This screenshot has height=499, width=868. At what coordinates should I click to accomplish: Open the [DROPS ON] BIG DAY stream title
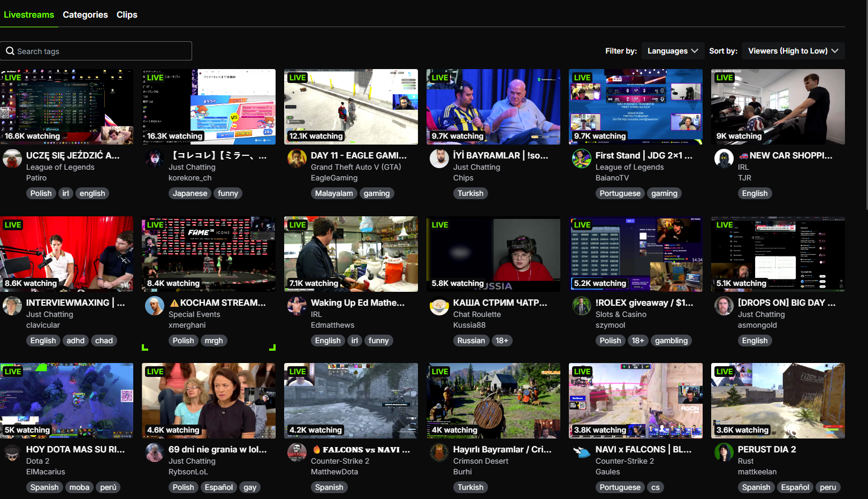pyautogui.click(x=787, y=303)
